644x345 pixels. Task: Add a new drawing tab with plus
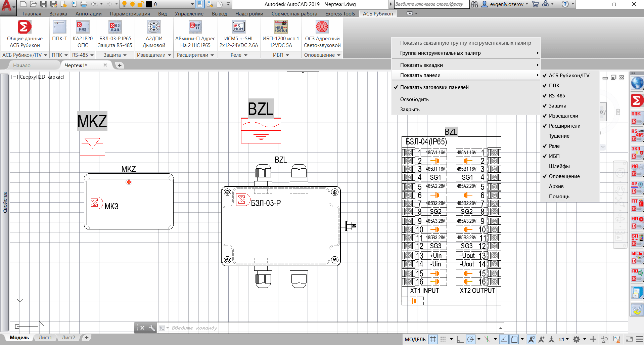point(120,65)
